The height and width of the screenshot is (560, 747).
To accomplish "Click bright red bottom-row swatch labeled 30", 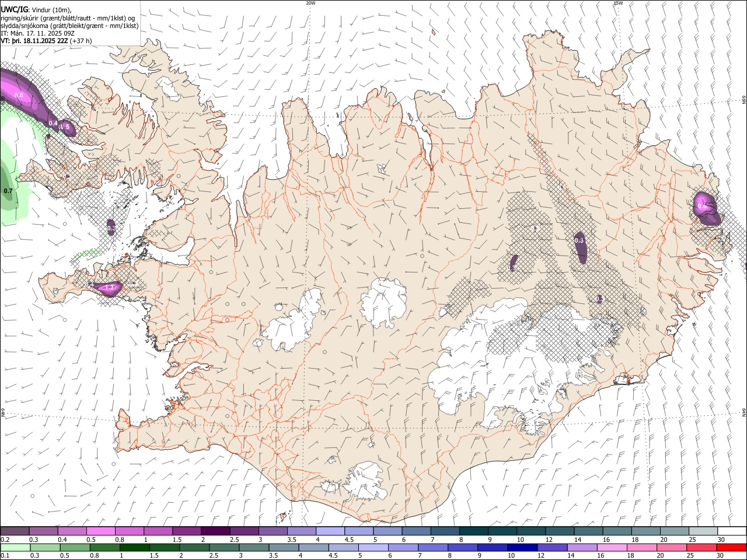I will pyautogui.click(x=731, y=547).
